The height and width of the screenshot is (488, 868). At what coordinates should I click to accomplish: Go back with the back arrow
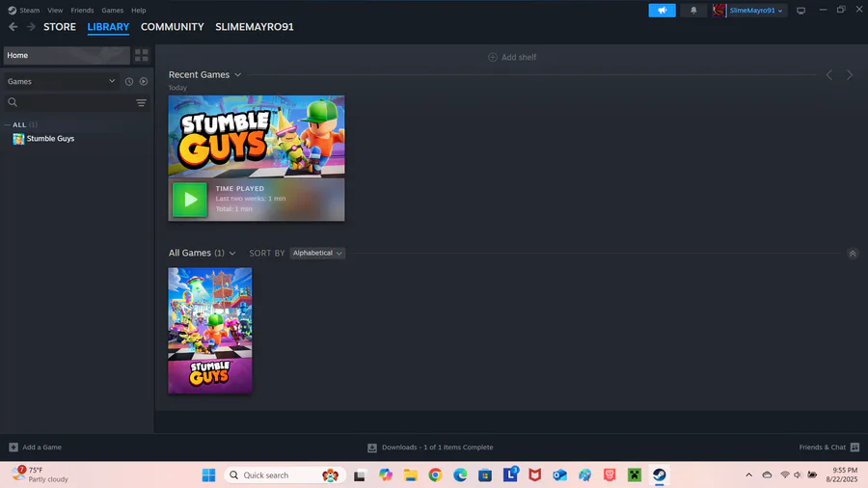point(14,27)
